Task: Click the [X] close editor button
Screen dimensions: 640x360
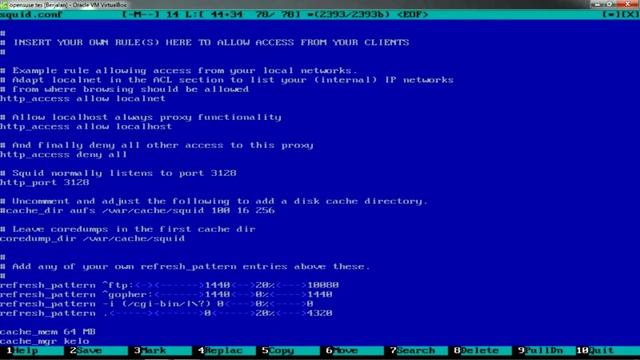Action: [630, 14]
